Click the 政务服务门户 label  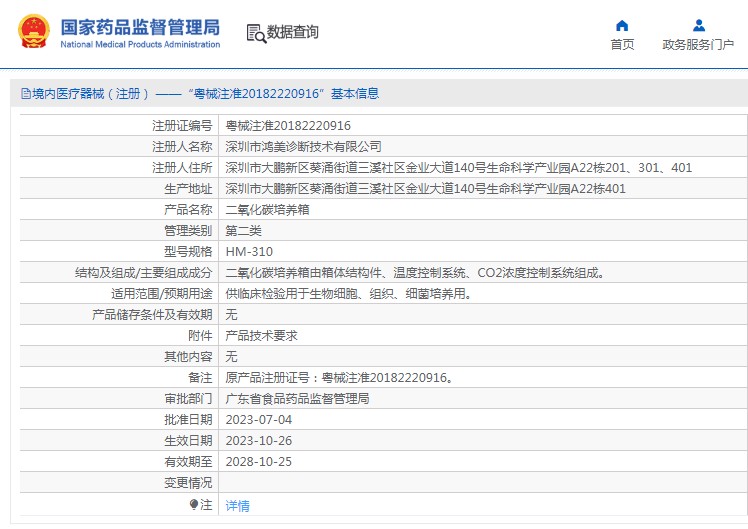698,44
